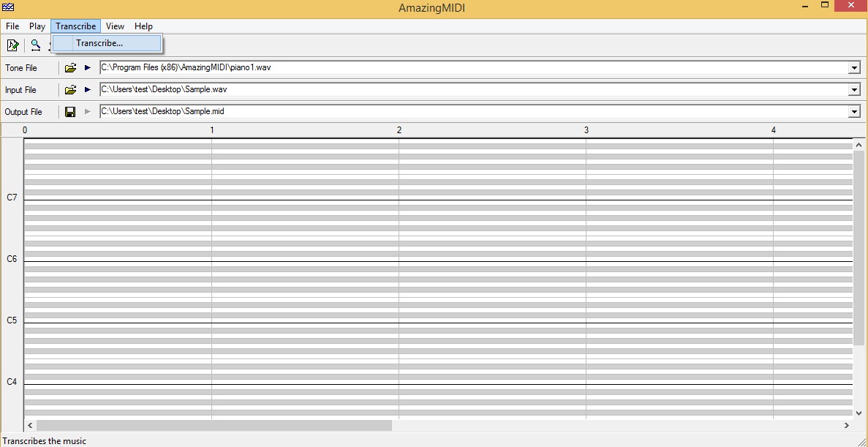This screenshot has width=868, height=447.
Task: Open the Help menu
Action: (x=143, y=26)
